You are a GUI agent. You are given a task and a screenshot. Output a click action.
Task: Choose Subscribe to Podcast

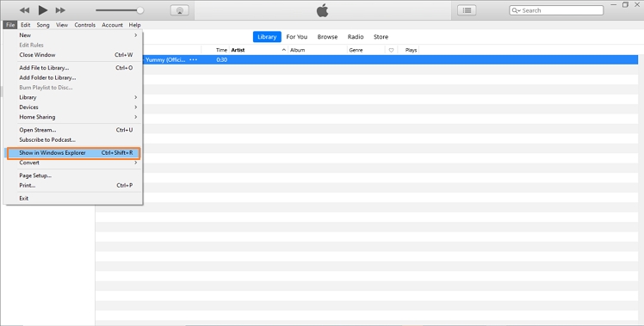click(x=73, y=139)
